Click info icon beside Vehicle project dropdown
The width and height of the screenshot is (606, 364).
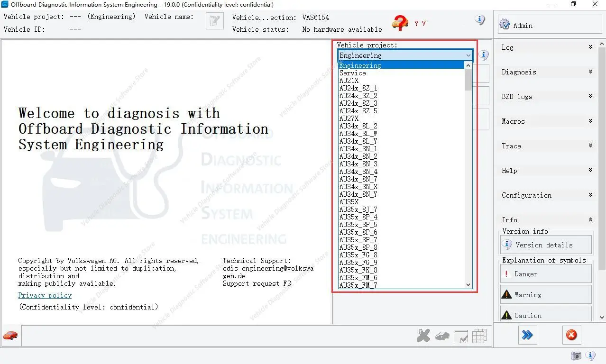pos(484,55)
